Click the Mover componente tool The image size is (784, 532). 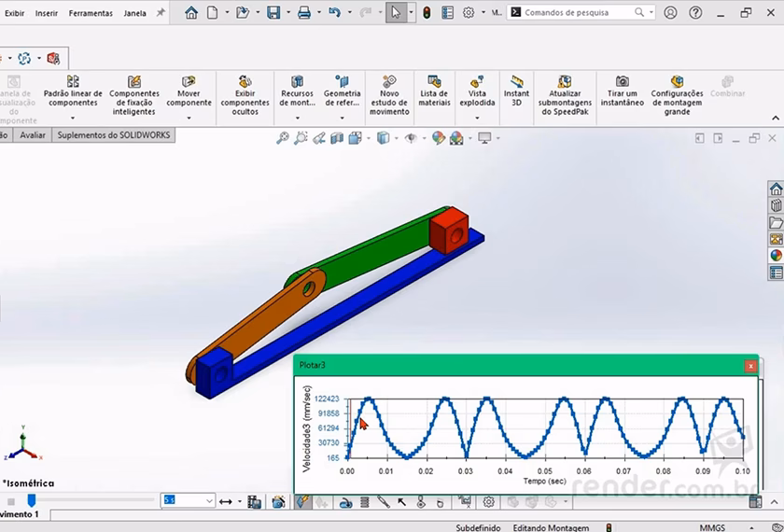[189, 95]
